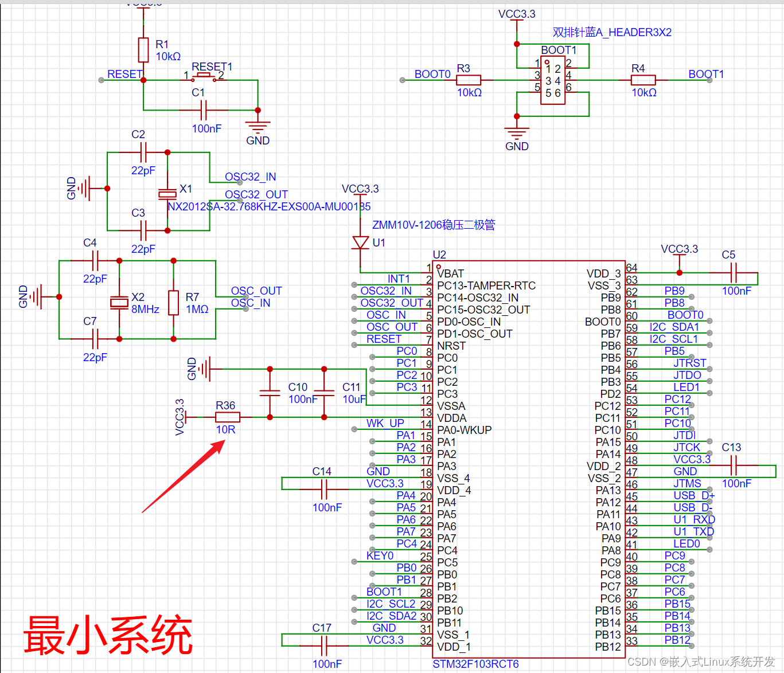Select capacitor C14 100nF symbol
Image resolution: width=784 pixels, height=673 pixels.
(324, 490)
